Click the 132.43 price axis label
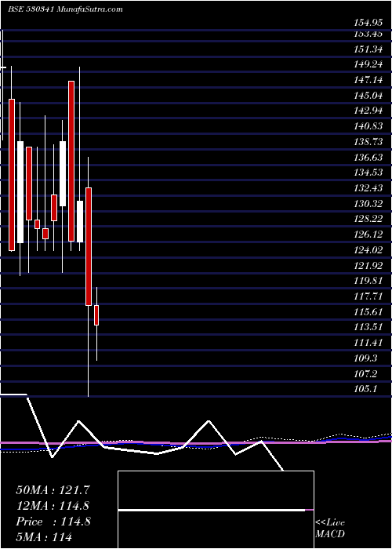 pyautogui.click(x=368, y=188)
